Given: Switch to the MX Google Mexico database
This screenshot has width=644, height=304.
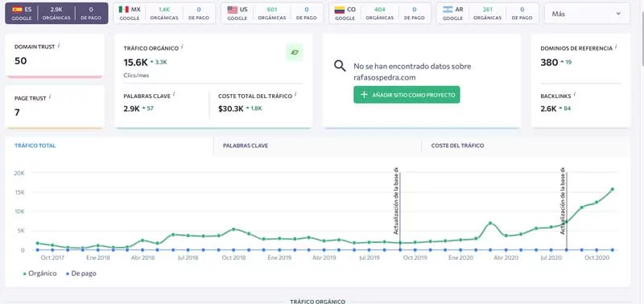Looking at the screenshot, I should click(x=164, y=14).
